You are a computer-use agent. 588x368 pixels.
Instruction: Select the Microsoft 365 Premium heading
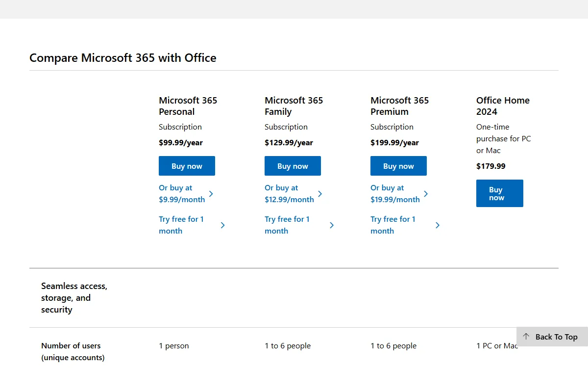[x=400, y=106]
